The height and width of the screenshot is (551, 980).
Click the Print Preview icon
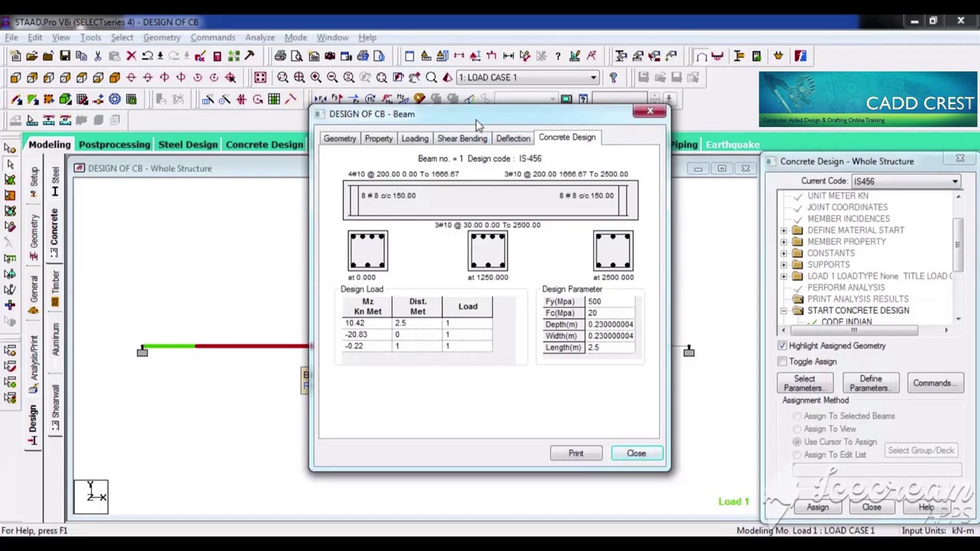point(297,56)
